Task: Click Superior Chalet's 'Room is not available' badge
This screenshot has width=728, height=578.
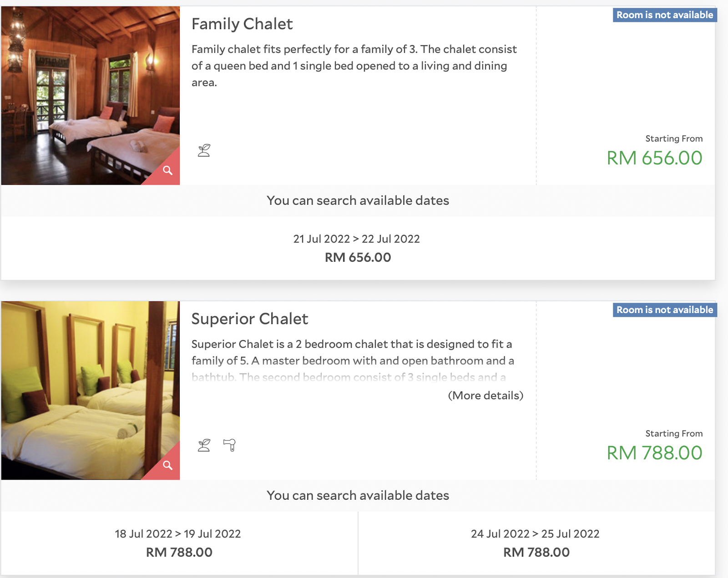Action: coord(664,310)
